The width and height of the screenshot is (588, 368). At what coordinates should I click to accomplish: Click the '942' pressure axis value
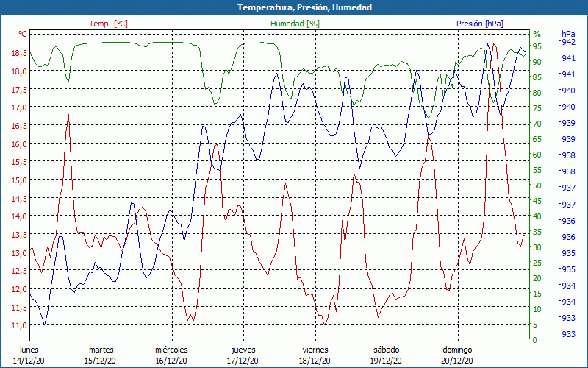point(568,42)
